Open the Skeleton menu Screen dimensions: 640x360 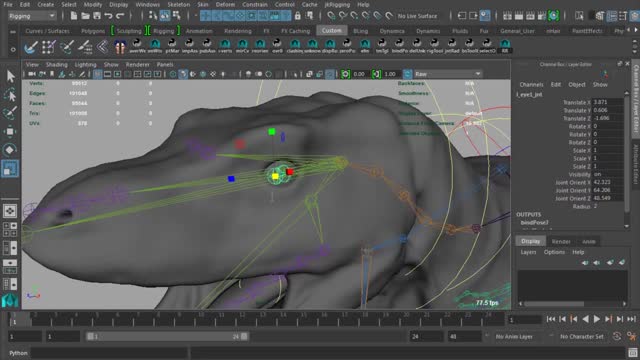[178, 4]
